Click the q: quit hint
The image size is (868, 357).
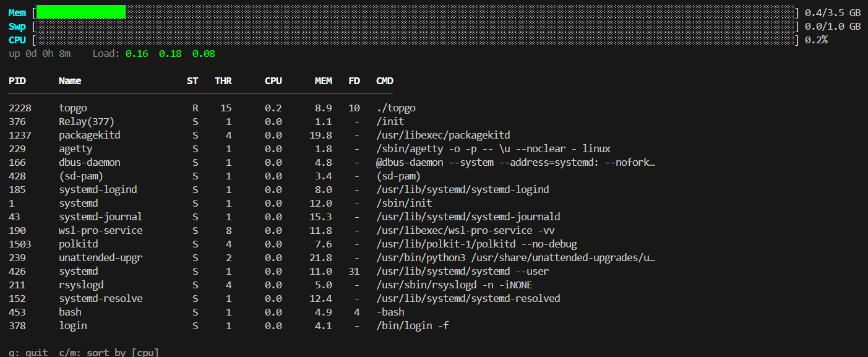[28, 352]
